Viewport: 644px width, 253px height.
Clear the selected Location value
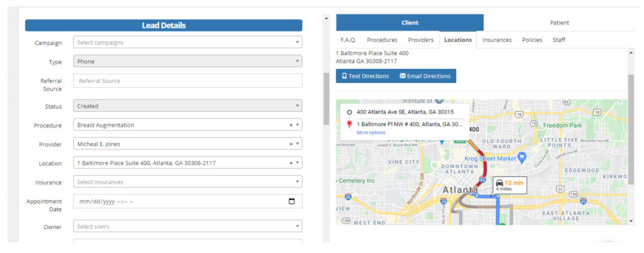tap(291, 163)
